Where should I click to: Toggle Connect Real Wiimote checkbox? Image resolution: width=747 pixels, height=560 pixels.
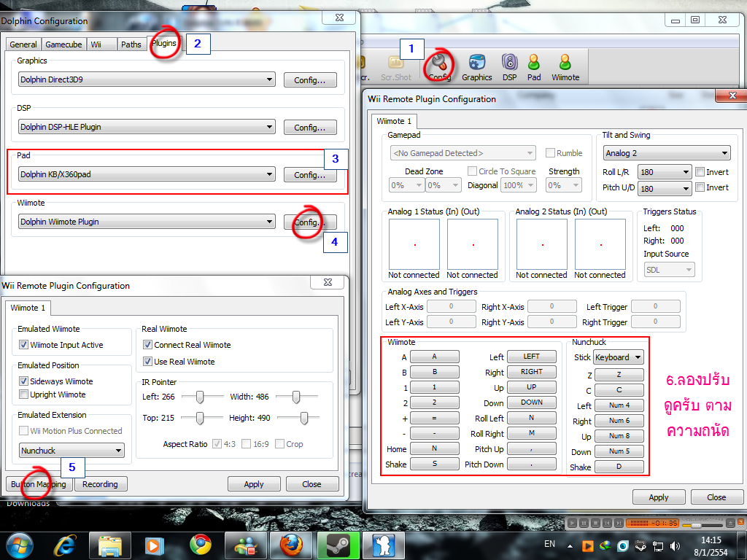point(147,344)
